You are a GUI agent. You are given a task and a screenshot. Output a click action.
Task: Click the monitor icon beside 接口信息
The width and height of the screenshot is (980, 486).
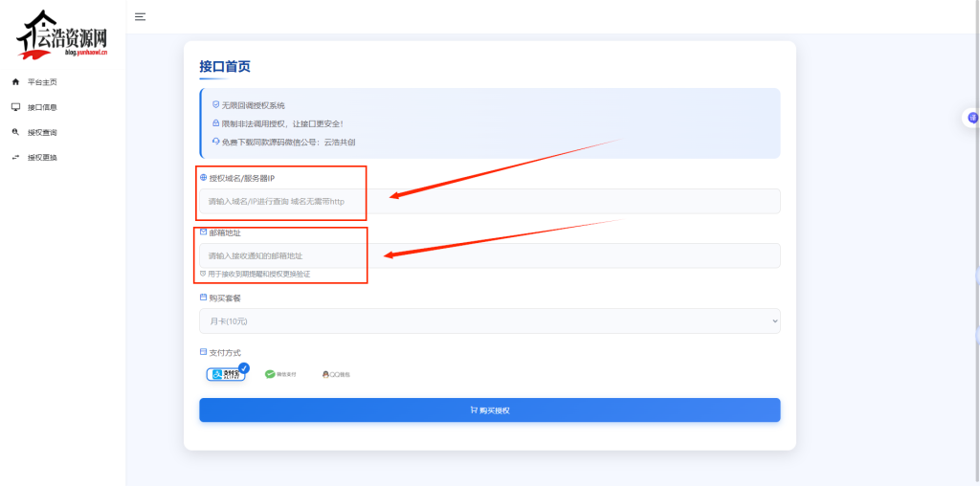coord(15,107)
